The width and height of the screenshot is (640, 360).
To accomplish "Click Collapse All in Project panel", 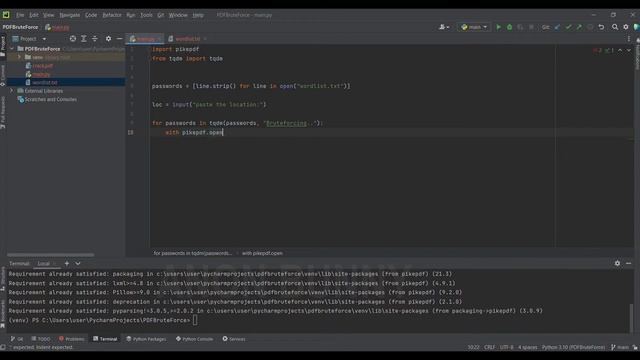I will [95, 38].
